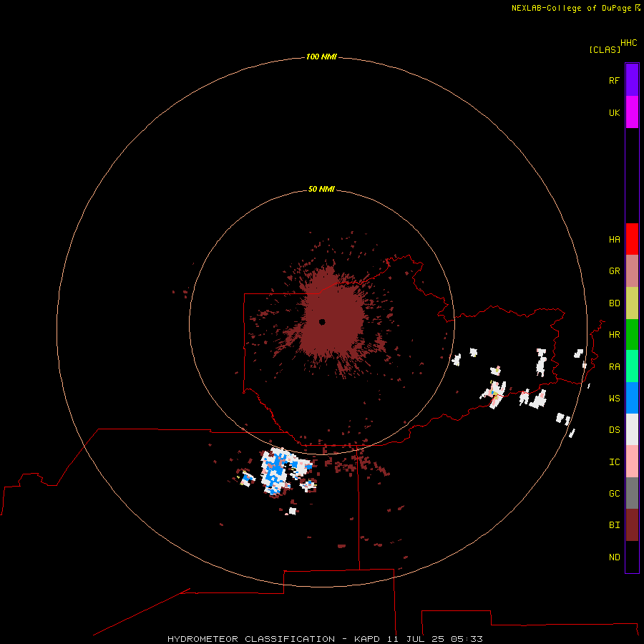Select the GC gray legend swatch
Screen dimensions: 644x644
click(632, 493)
